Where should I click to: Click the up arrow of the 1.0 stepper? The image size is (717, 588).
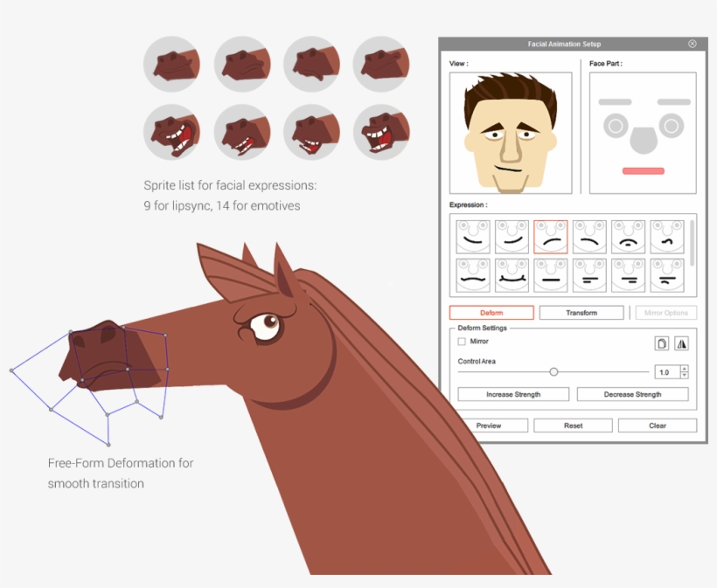point(684,368)
